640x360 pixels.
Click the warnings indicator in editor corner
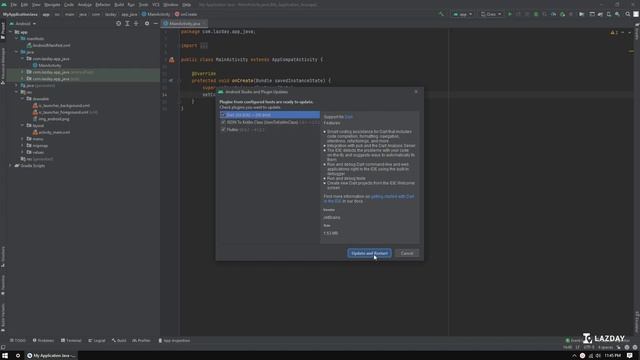(614, 32)
